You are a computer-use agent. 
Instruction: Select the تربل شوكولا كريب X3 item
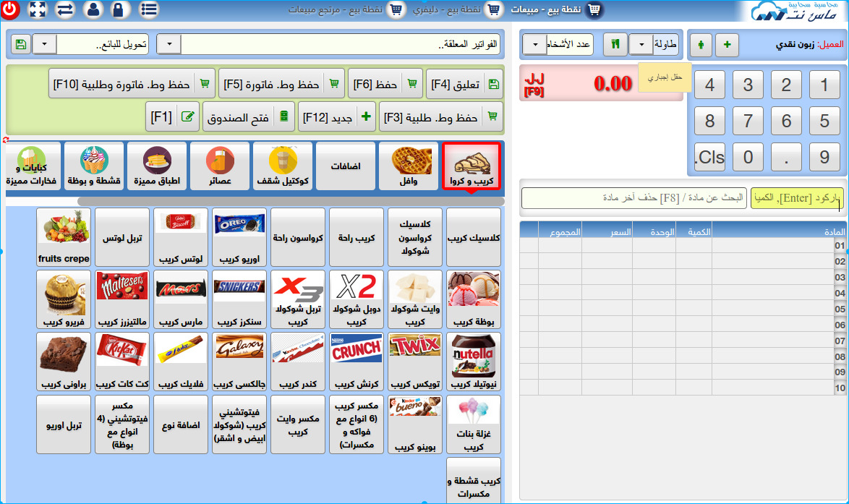tap(298, 299)
